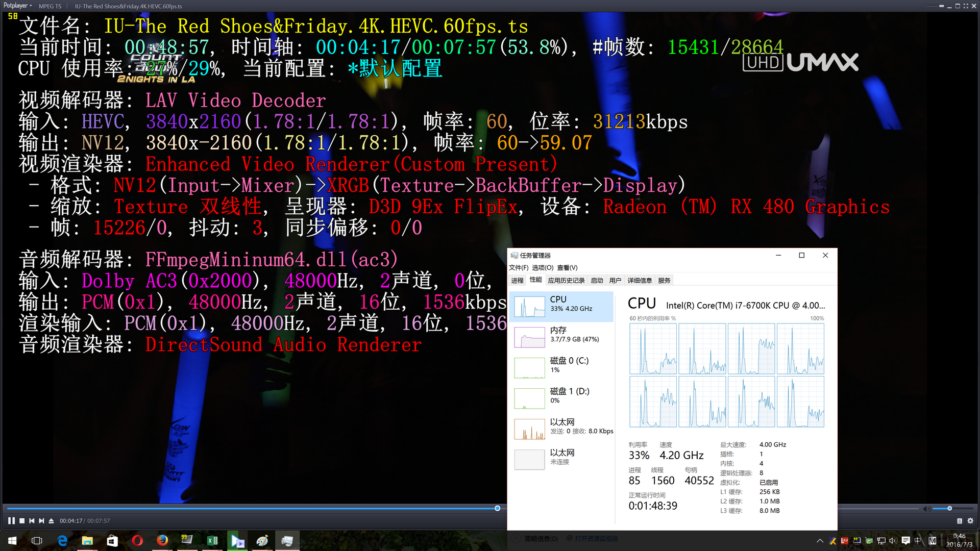Viewport: 980px width, 551px height.
Task: Open 选项(O) menu in Task Manager
Action: (x=543, y=267)
